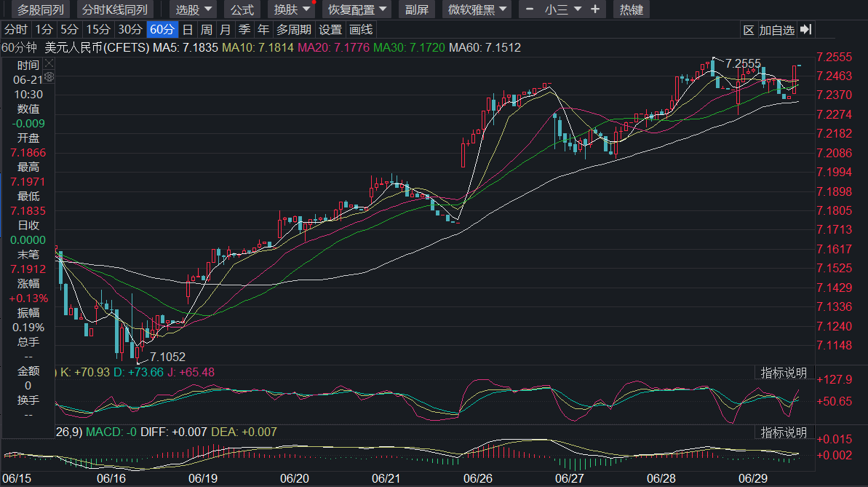Open info panel settings gear icon
The image size is (868, 487).
point(49,77)
